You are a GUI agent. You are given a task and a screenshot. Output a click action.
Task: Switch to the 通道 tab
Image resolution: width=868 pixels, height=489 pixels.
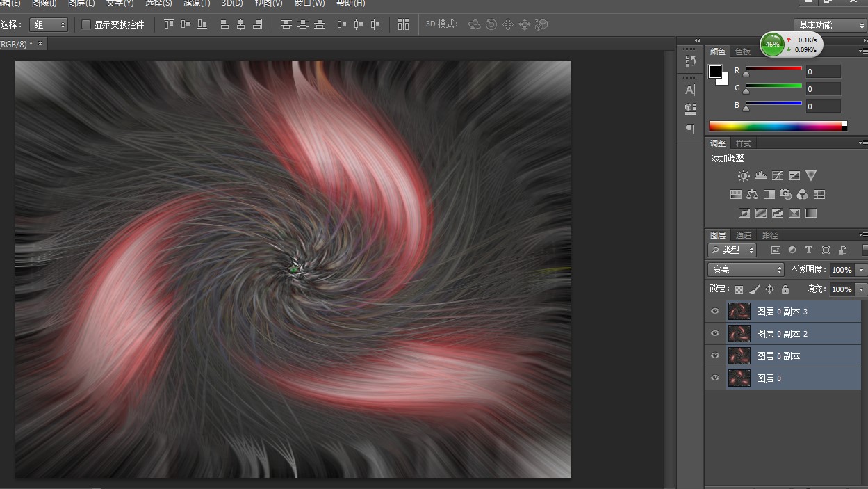point(744,235)
